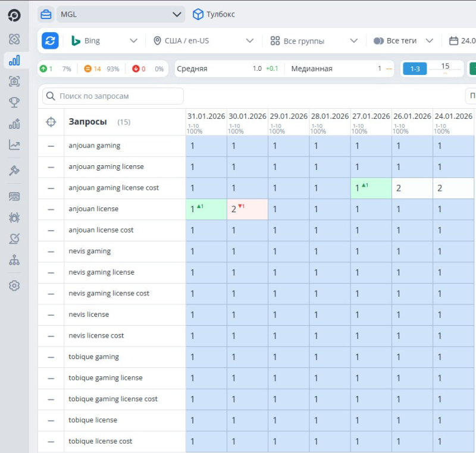Select the nevis license query
476x453 pixels.
pyautogui.click(x=89, y=314)
